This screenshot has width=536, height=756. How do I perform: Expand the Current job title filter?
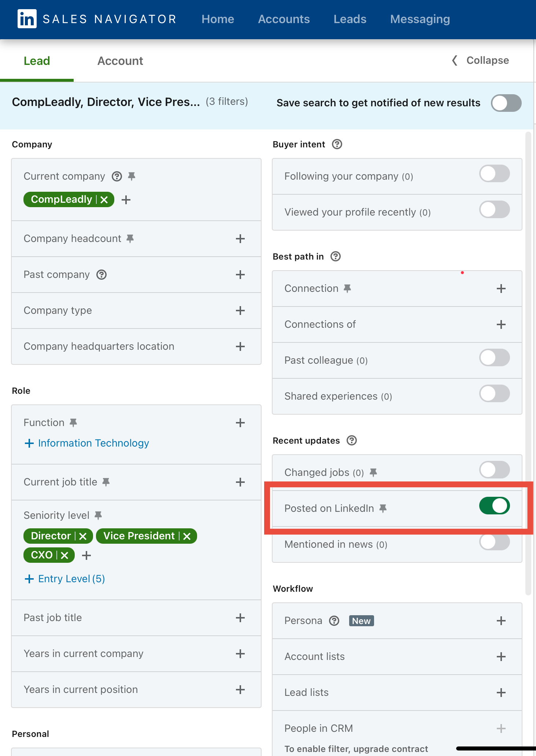(240, 482)
